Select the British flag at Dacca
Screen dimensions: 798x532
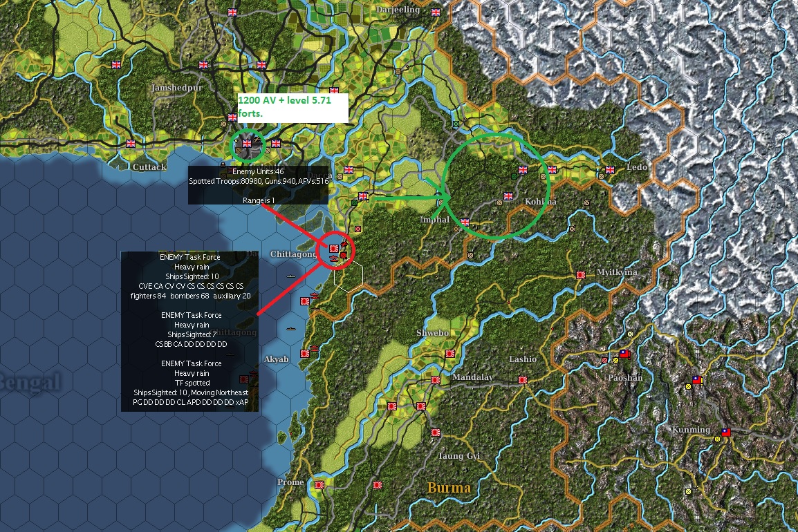coord(349,170)
